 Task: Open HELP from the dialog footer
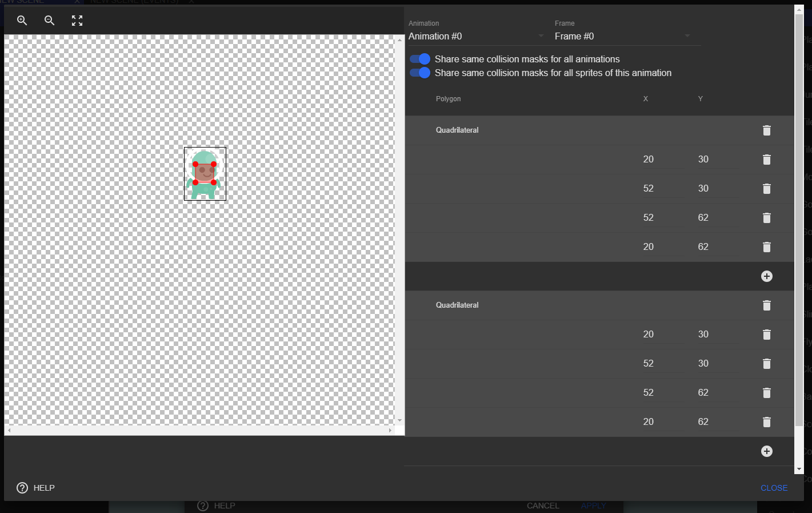coord(35,487)
